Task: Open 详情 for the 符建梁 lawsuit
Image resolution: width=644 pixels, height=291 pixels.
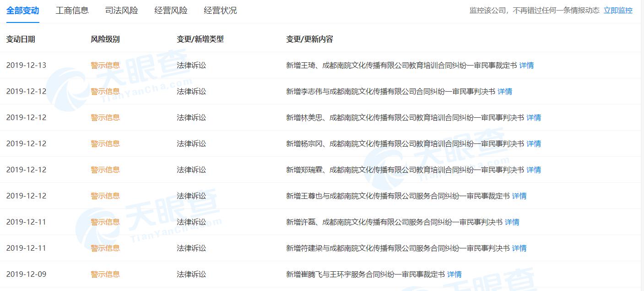Action: pos(519,248)
